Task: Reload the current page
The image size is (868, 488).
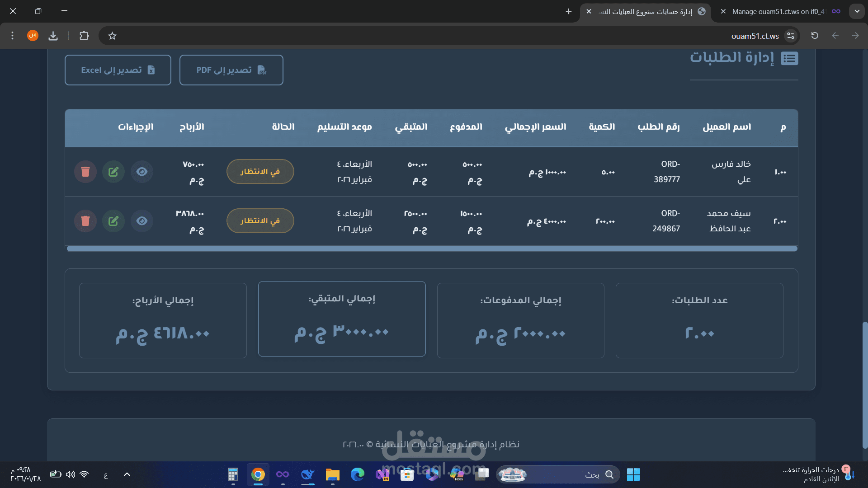Action: point(815,36)
